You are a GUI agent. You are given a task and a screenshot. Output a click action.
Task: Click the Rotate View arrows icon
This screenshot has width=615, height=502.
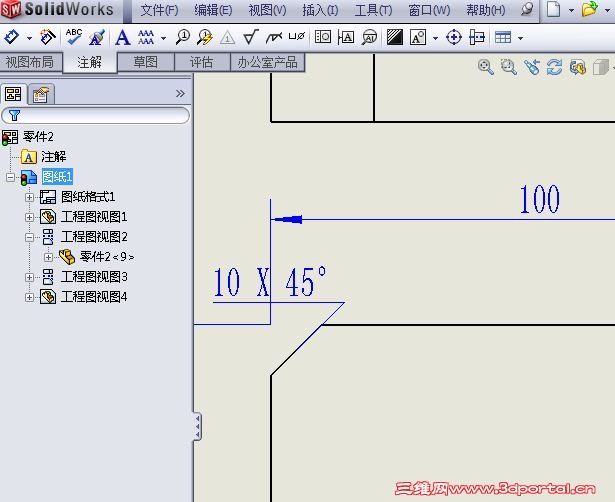coord(555,67)
